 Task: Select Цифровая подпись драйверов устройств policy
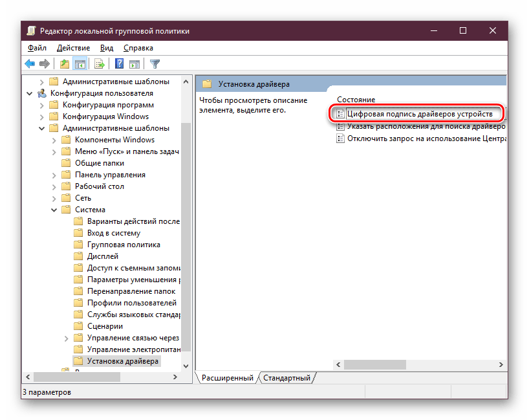coord(419,114)
